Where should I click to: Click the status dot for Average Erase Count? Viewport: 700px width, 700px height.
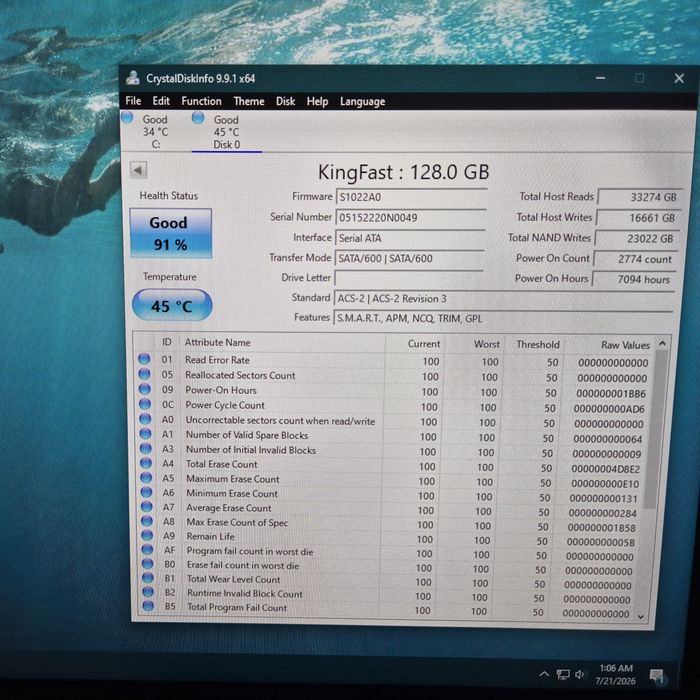146,507
